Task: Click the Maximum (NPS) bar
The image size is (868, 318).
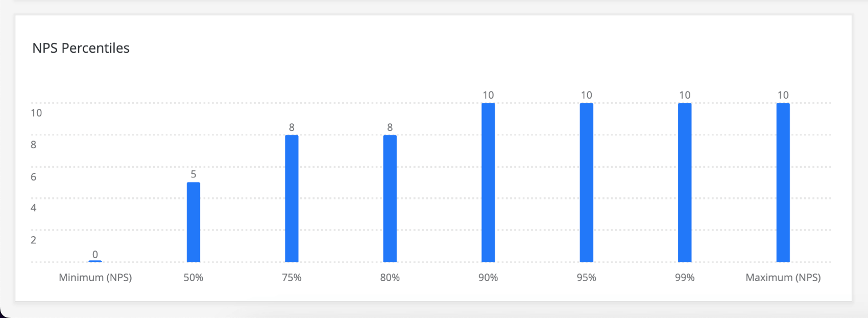Action: pyautogui.click(x=783, y=183)
